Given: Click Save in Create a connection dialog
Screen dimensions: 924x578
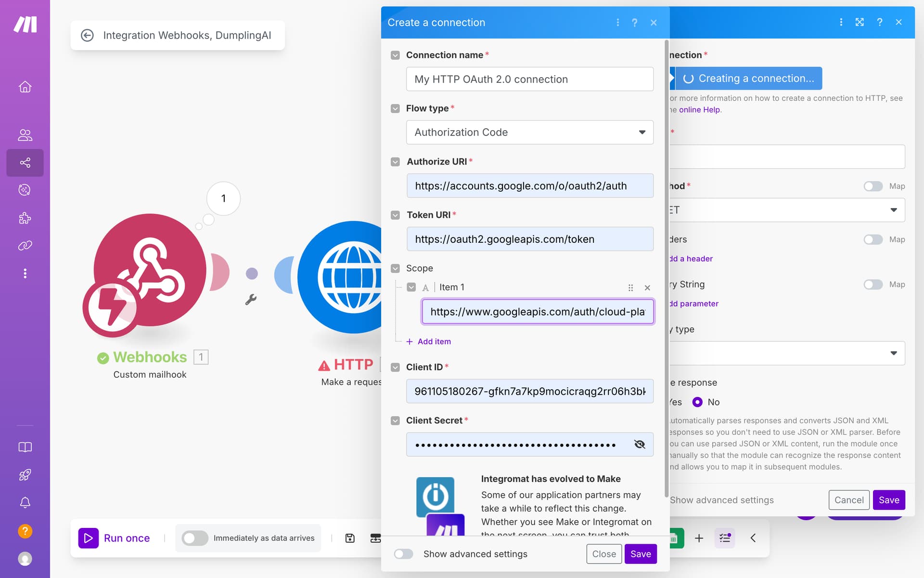Looking at the screenshot, I should (641, 554).
